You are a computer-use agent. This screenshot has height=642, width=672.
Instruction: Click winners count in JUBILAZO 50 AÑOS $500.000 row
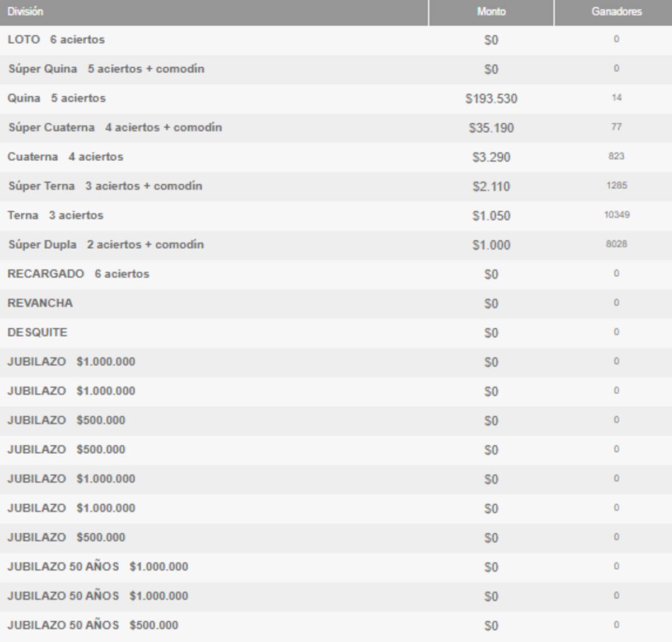tap(617, 625)
